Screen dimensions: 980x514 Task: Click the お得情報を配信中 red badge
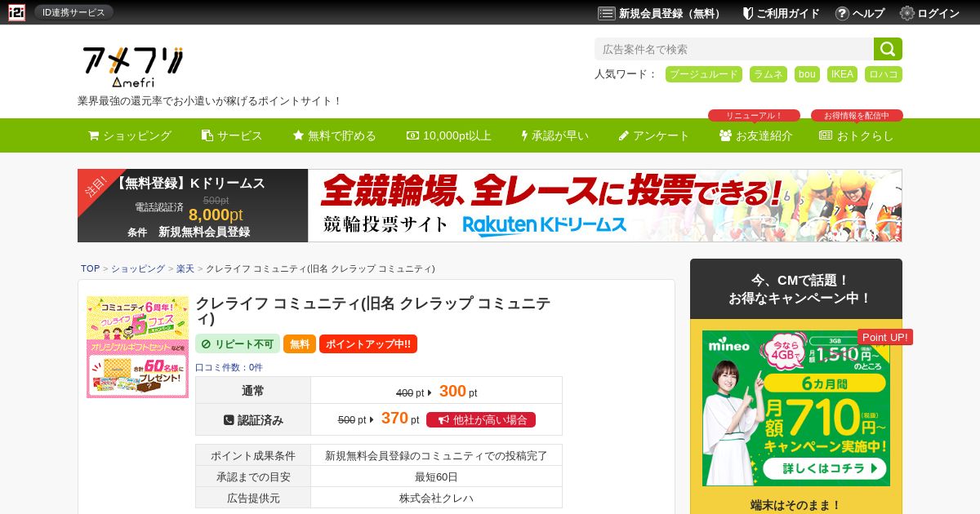point(857,116)
